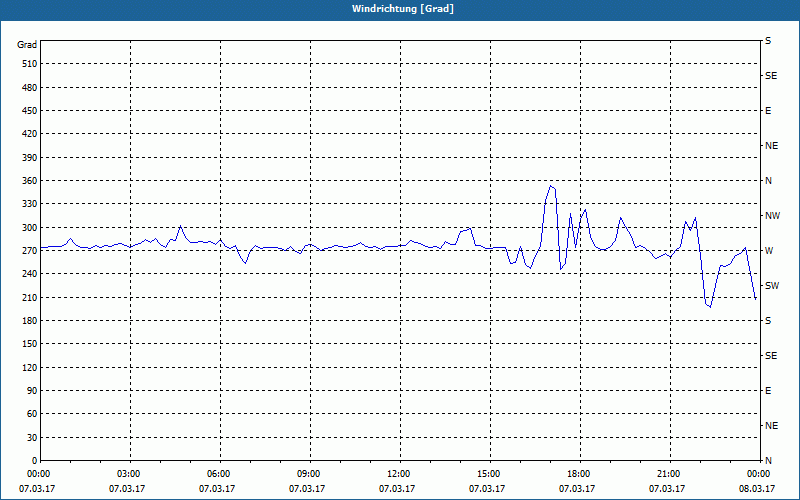
Task: Click the first "00:00" label at the axis start
Action: point(38,474)
